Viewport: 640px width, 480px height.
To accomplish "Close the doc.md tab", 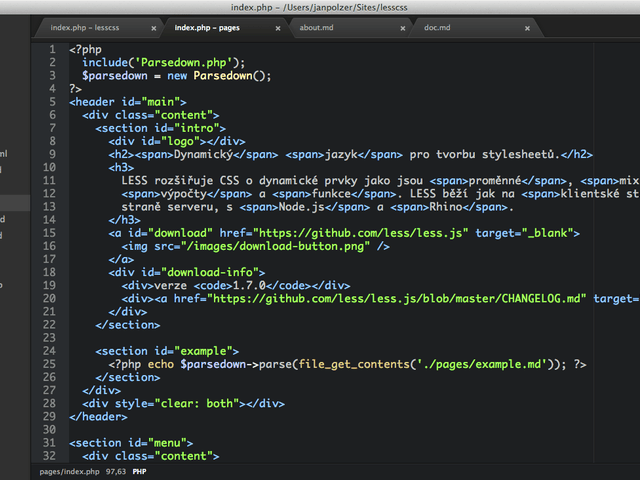I will click(x=526, y=29).
